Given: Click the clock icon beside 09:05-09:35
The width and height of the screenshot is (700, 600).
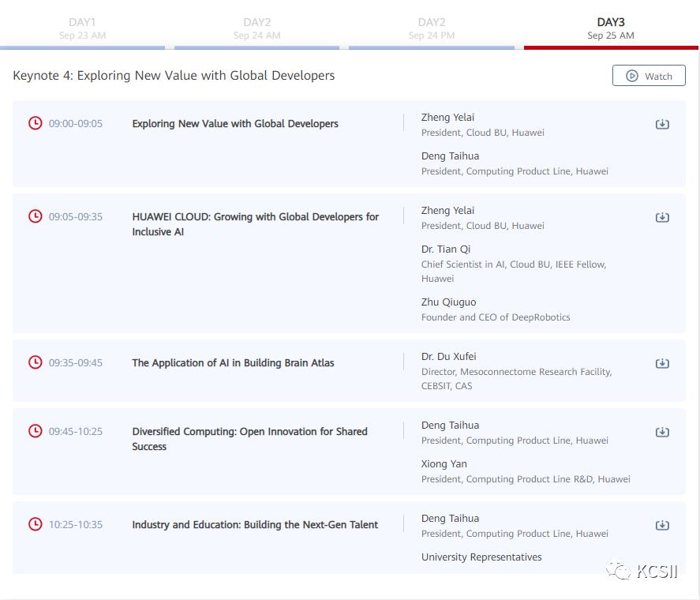Looking at the screenshot, I should [x=36, y=216].
